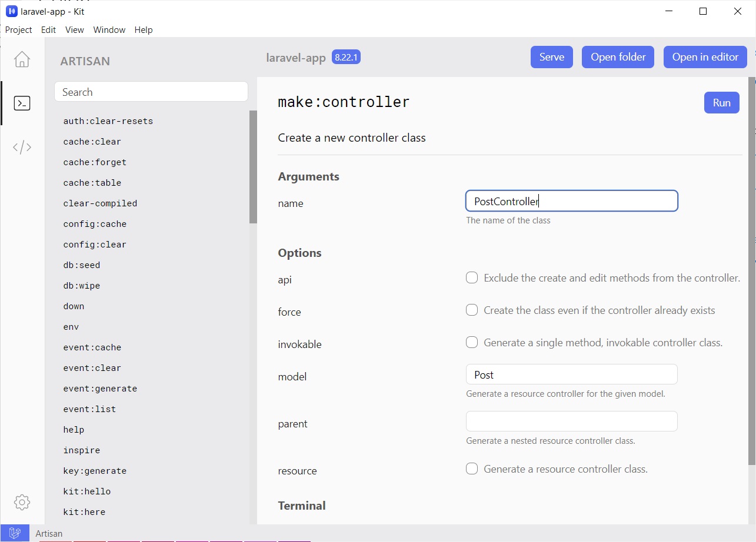Select auth:clear-resets command
756x542 pixels.
click(x=108, y=121)
